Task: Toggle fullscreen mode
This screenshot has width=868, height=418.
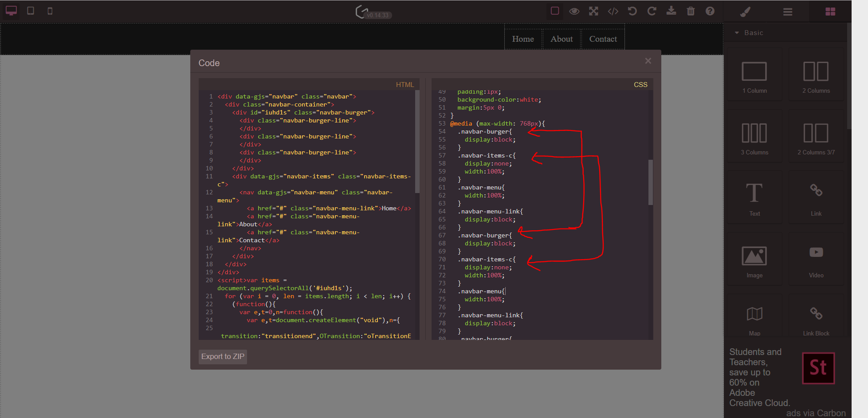Action: [x=593, y=11]
